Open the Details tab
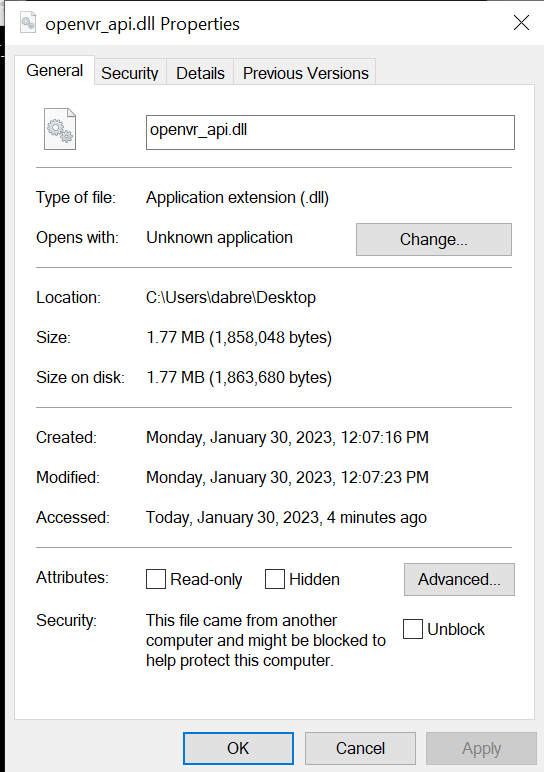This screenshot has height=772, width=544. pyautogui.click(x=200, y=73)
